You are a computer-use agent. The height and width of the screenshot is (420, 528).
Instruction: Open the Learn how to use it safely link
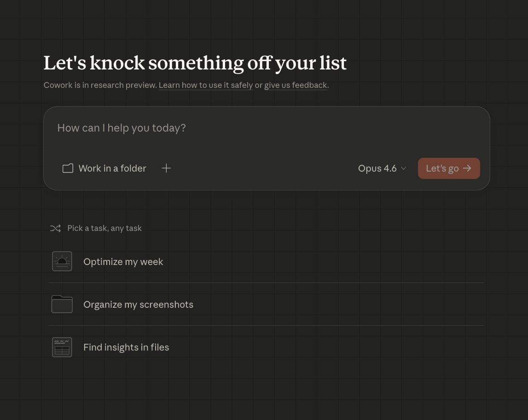point(206,85)
